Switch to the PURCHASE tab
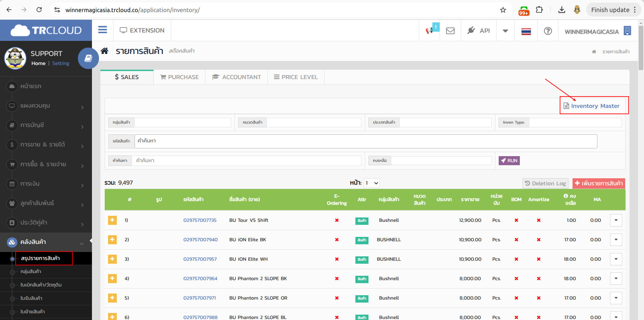This screenshot has width=644, height=320. click(180, 77)
